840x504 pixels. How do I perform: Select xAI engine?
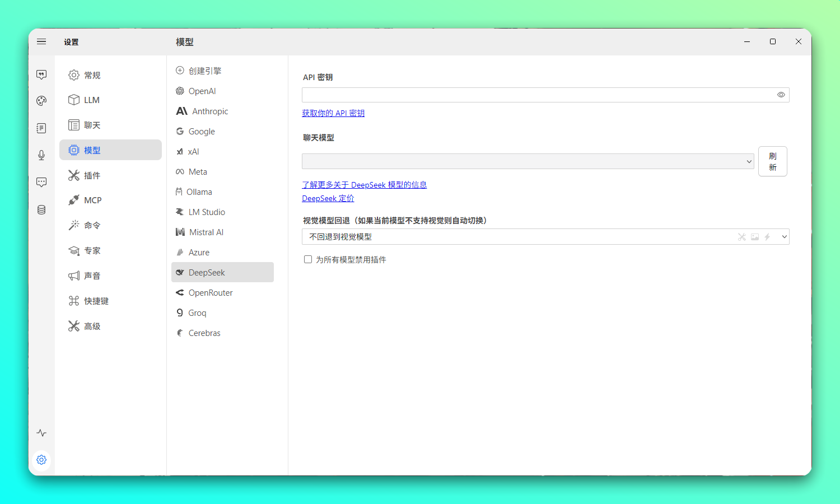tap(222, 151)
